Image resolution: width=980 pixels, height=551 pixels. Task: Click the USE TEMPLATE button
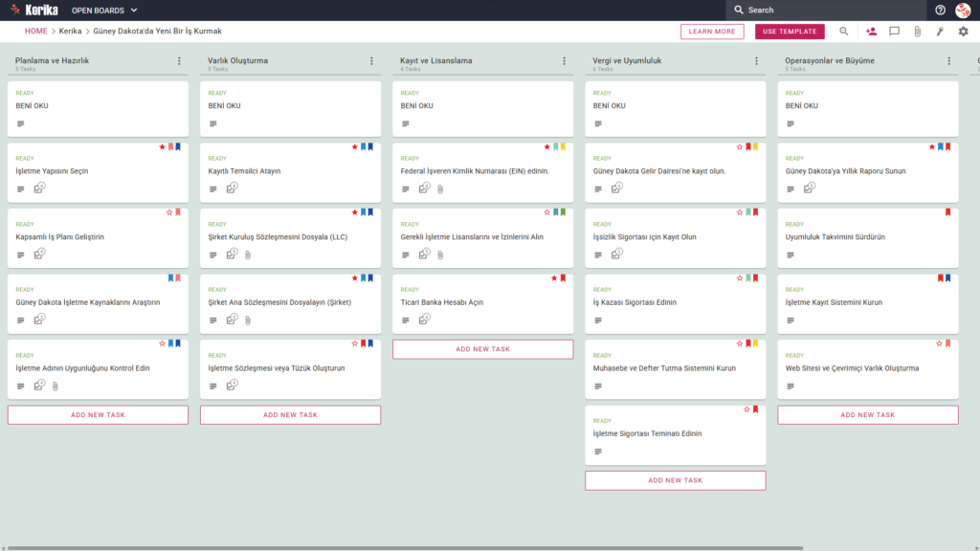(790, 32)
